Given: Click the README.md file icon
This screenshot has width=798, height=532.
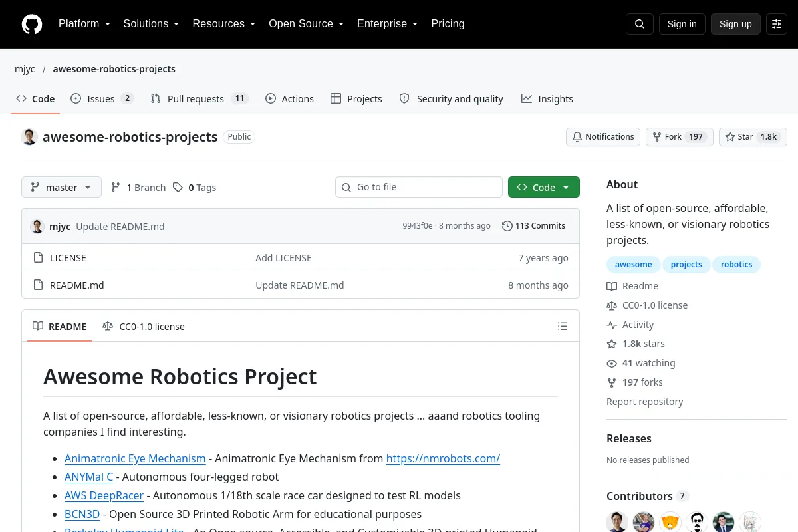Looking at the screenshot, I should click(x=39, y=285).
